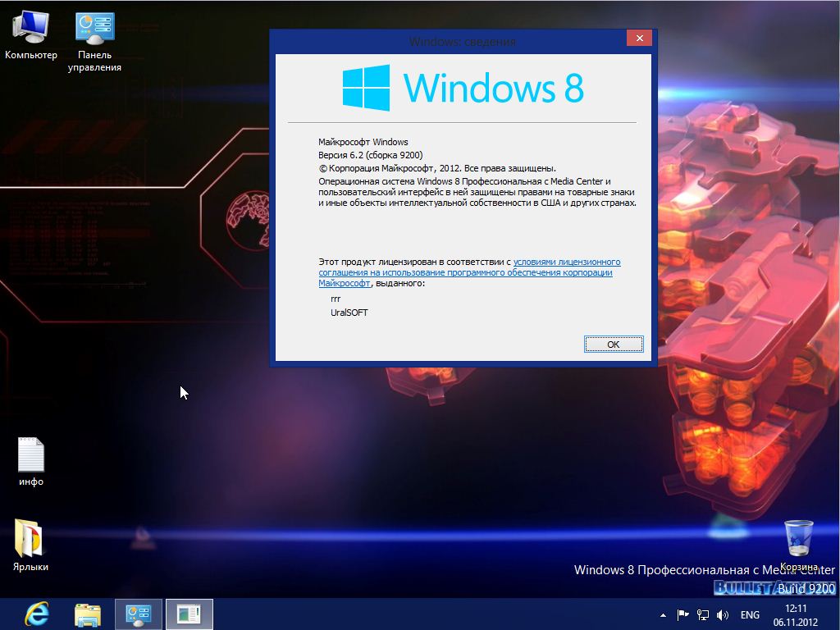Select the Корзина recycle bin icon
Viewport: 840px width, 630px height.
tap(799, 545)
